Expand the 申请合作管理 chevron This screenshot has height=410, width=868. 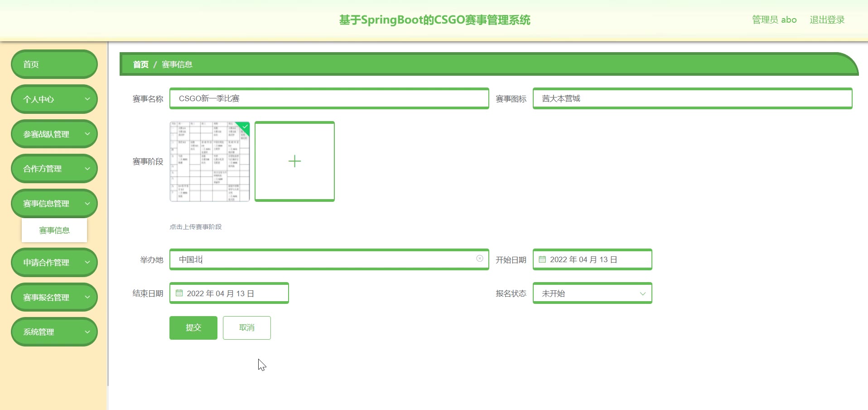point(87,262)
